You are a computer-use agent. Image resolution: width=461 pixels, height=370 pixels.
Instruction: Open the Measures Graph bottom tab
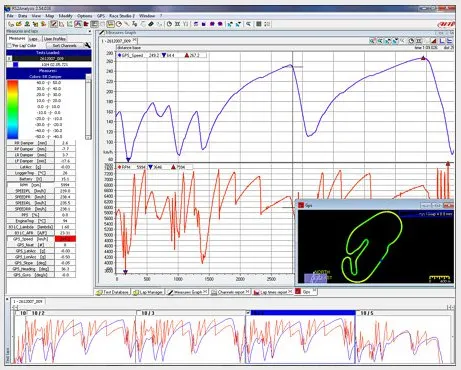coord(187,292)
